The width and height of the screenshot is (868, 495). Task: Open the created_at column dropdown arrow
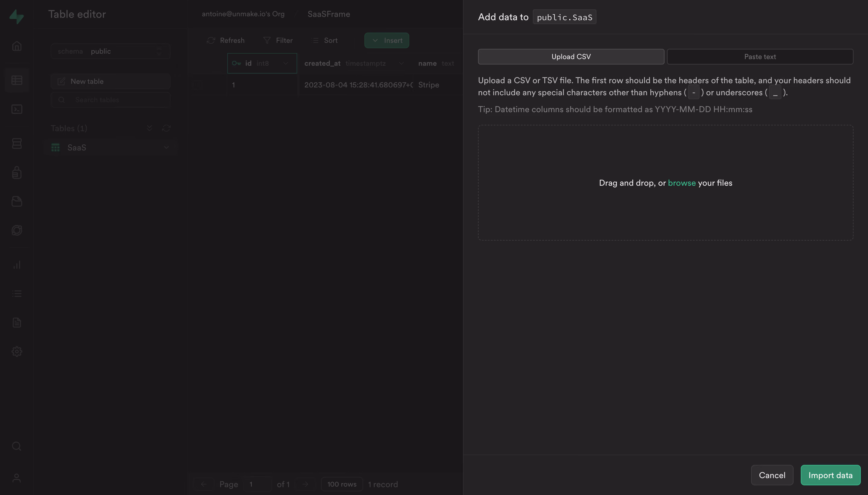click(401, 64)
